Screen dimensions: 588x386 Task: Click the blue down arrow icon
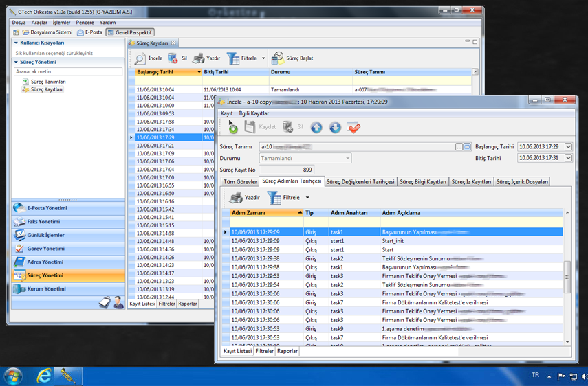click(x=335, y=127)
